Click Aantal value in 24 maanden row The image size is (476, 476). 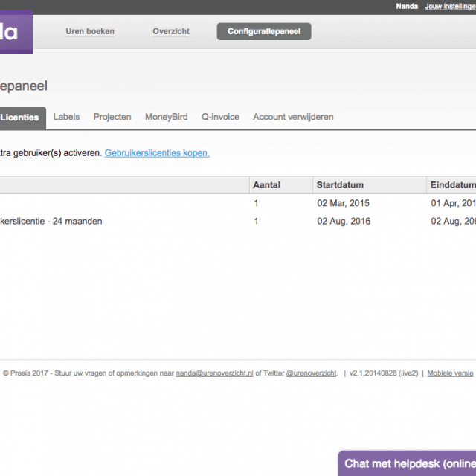256,222
